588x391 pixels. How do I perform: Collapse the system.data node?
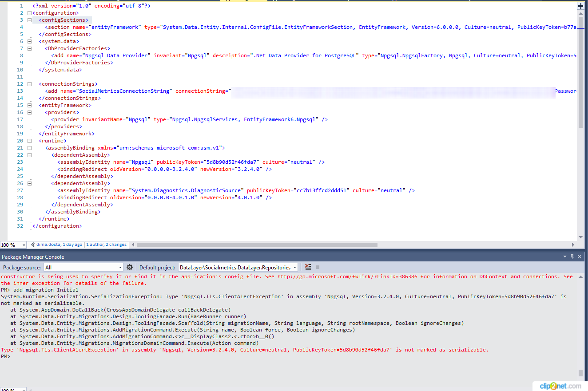coord(29,41)
